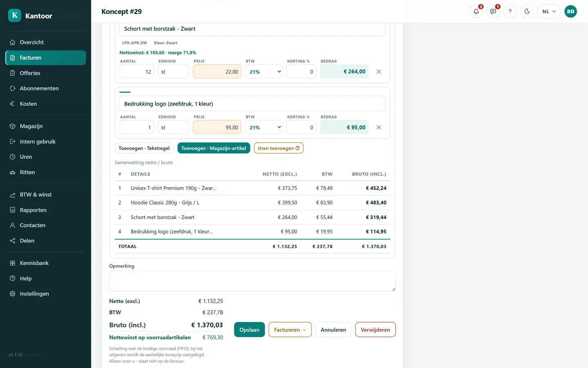Open the SD user avatar
The image size is (588, 368).
point(570,11)
